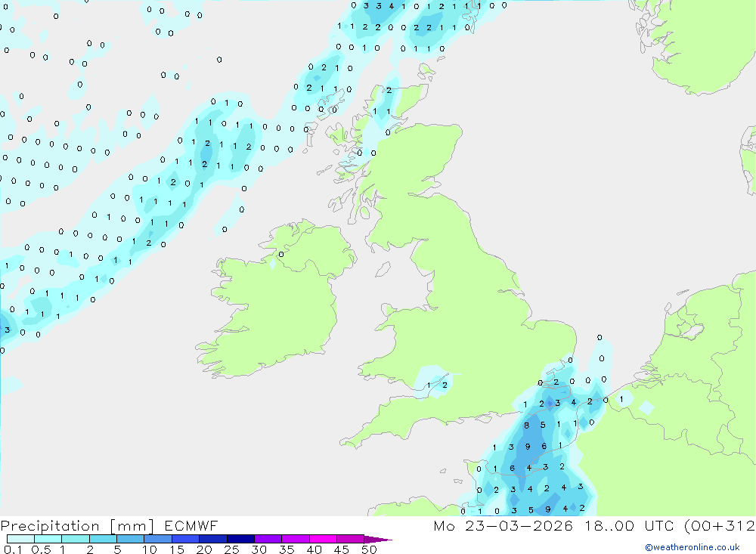This screenshot has width=756, height=554.
Task: Click the island of Ireland on the map
Action: tap(275, 299)
